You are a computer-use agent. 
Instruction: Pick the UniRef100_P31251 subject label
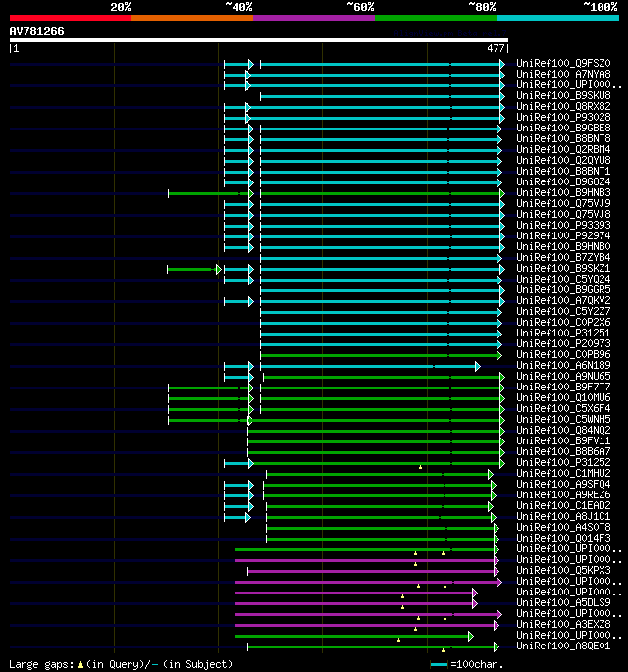[x=563, y=333]
